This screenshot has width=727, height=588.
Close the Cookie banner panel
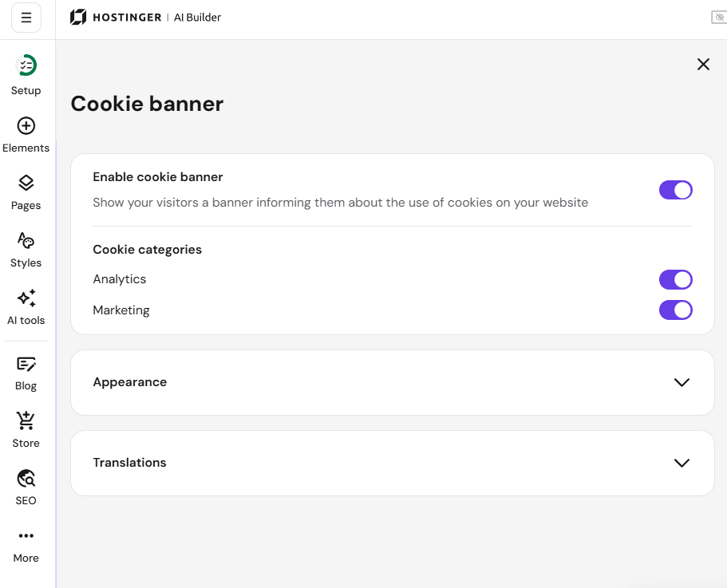pyautogui.click(x=703, y=65)
